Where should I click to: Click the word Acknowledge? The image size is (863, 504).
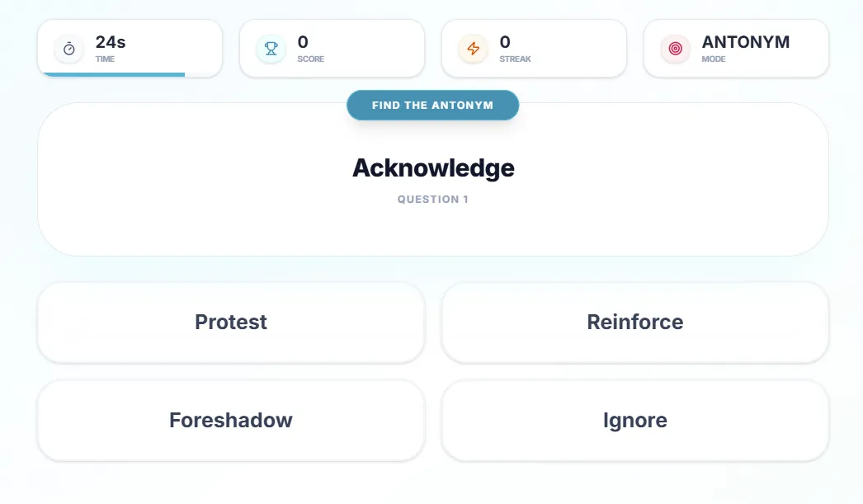(433, 167)
